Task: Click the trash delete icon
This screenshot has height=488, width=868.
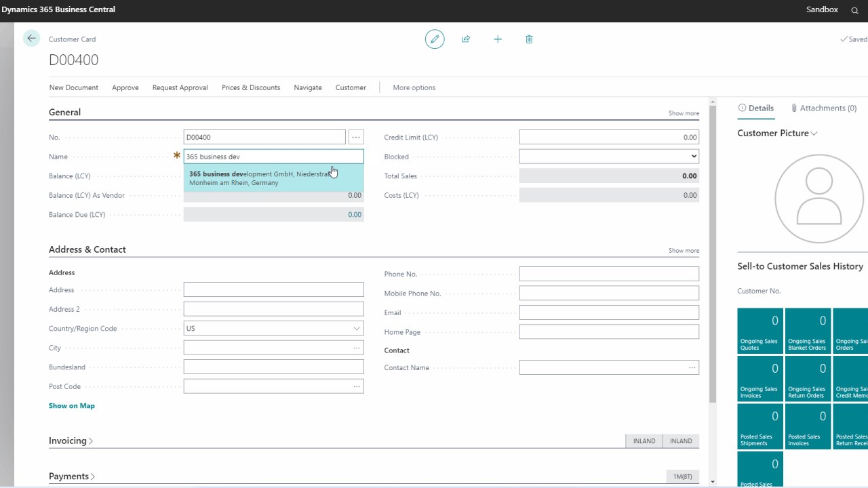Action: point(529,39)
